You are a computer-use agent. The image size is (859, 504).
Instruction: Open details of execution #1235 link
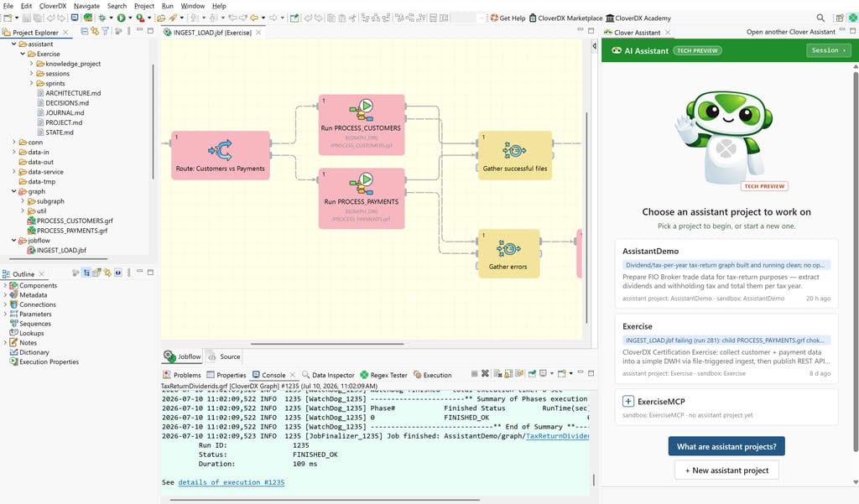pos(232,482)
